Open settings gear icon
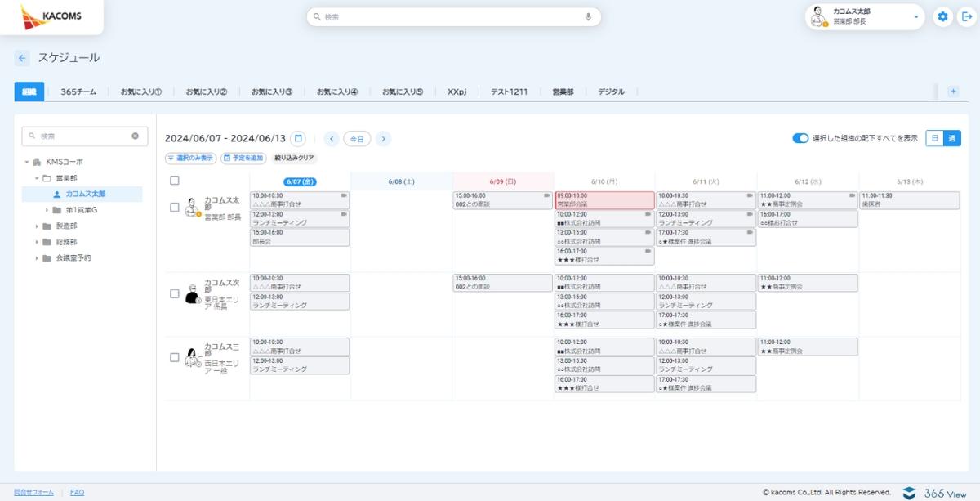 pyautogui.click(x=943, y=16)
